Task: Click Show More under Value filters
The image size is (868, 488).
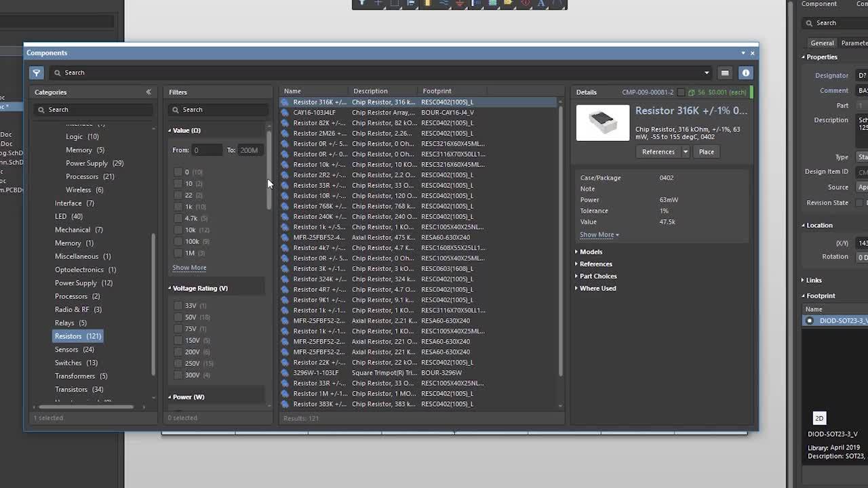Action: tap(189, 268)
